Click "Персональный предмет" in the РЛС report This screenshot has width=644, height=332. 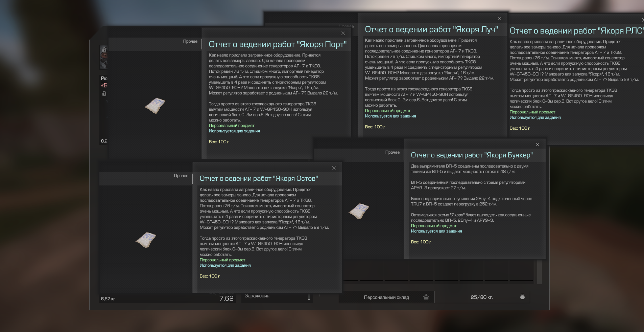[532, 112]
